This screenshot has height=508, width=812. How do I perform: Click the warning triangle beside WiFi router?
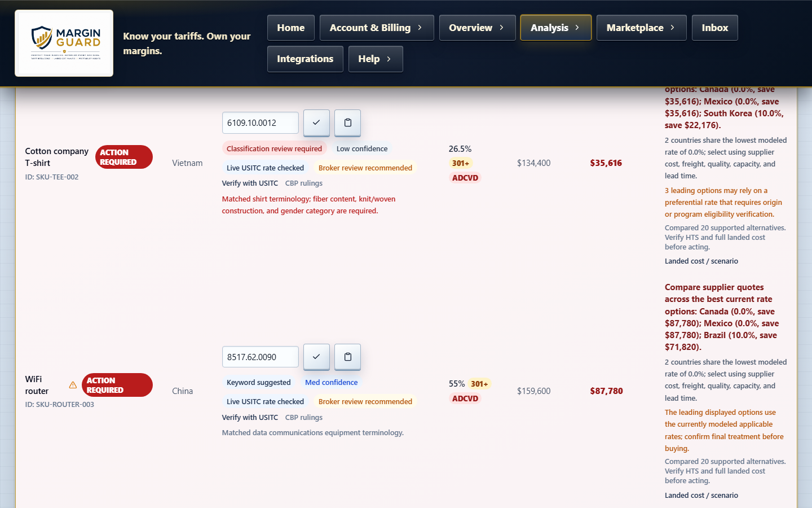click(x=73, y=385)
